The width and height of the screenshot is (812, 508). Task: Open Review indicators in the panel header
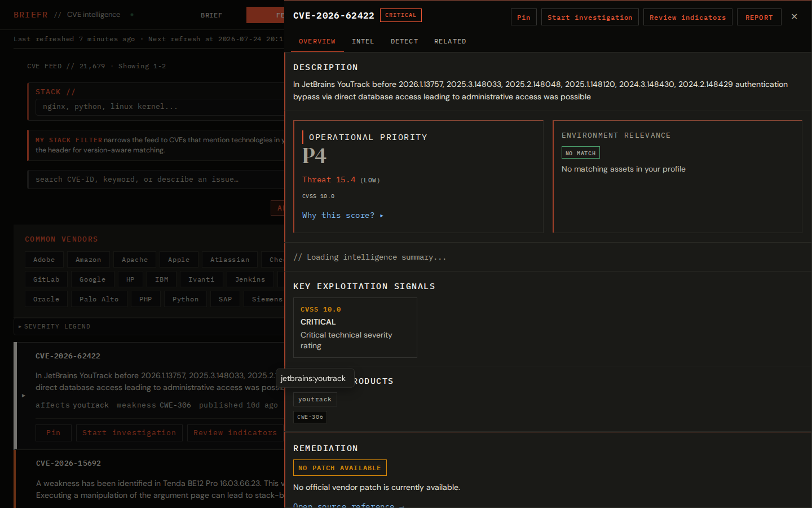click(687, 17)
